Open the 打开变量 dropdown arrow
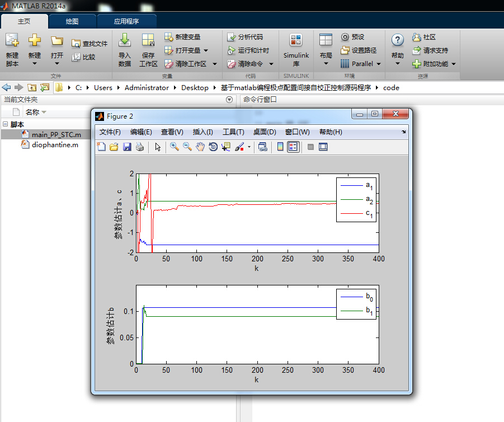The width and height of the screenshot is (504, 422). coord(206,50)
